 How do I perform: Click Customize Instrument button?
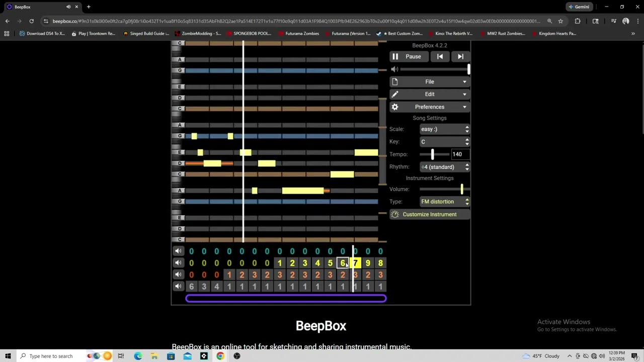click(x=430, y=214)
